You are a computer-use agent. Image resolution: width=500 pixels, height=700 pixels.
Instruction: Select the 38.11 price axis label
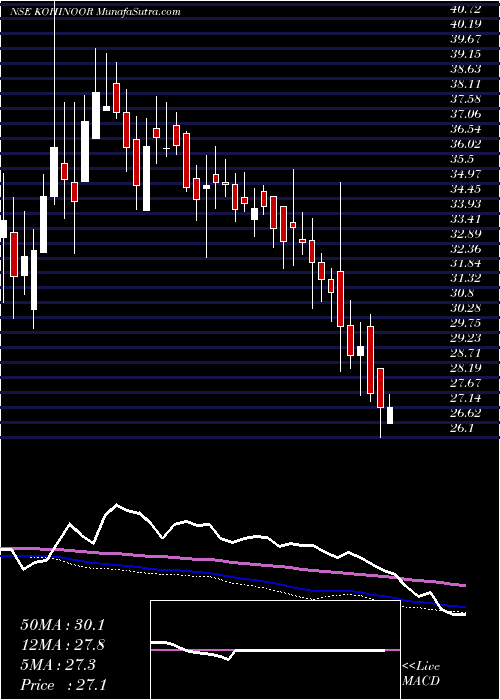point(466,84)
